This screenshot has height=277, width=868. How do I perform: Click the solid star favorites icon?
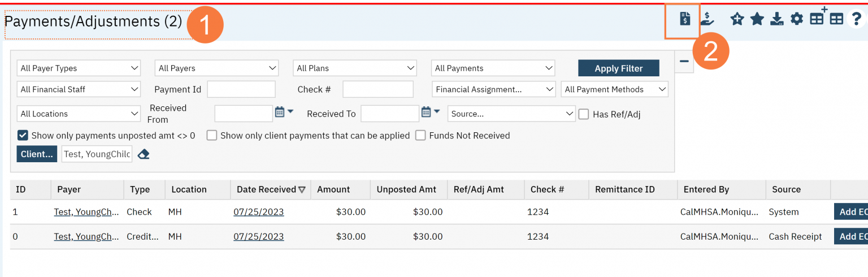(x=757, y=19)
